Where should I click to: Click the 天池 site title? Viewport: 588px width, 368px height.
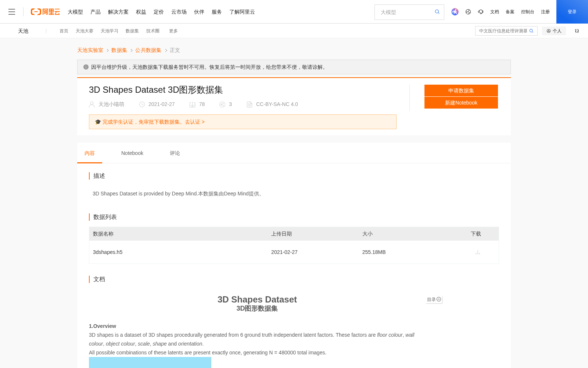[23, 31]
